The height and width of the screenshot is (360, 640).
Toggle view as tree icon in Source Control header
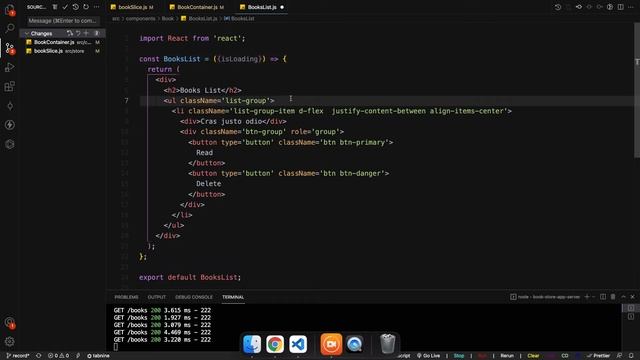click(55, 7)
